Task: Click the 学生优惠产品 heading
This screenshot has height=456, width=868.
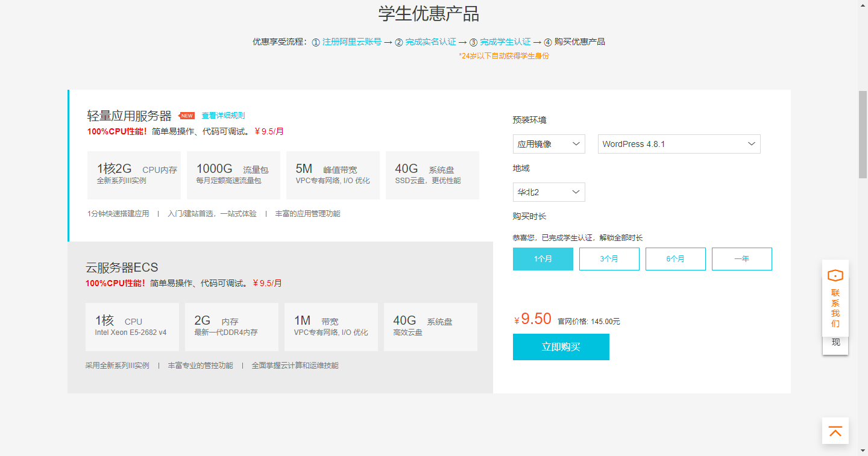Action: click(429, 13)
